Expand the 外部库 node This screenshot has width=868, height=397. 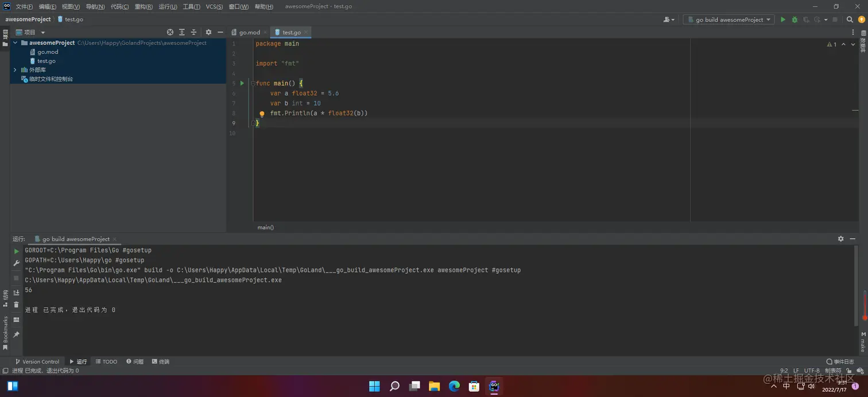click(x=15, y=70)
